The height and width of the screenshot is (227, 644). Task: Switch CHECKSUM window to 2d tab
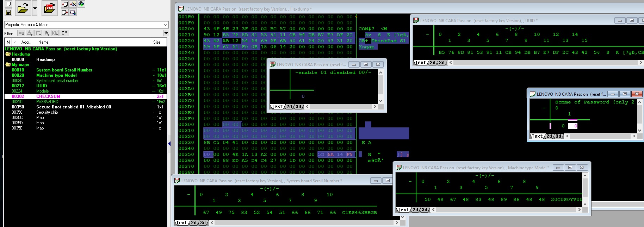(549, 136)
